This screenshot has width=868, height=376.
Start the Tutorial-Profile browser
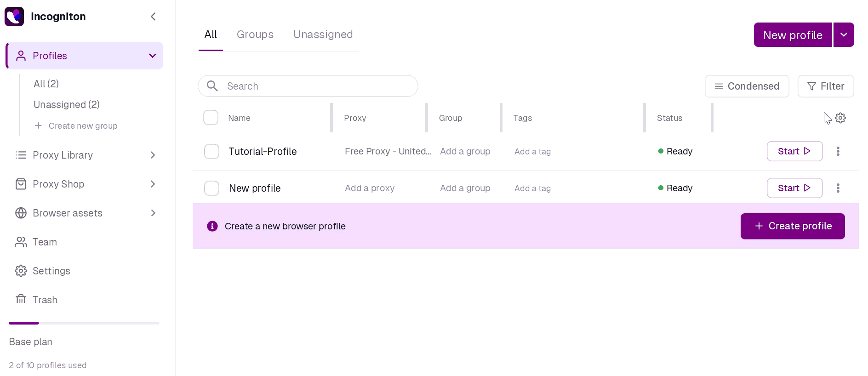[x=795, y=151]
